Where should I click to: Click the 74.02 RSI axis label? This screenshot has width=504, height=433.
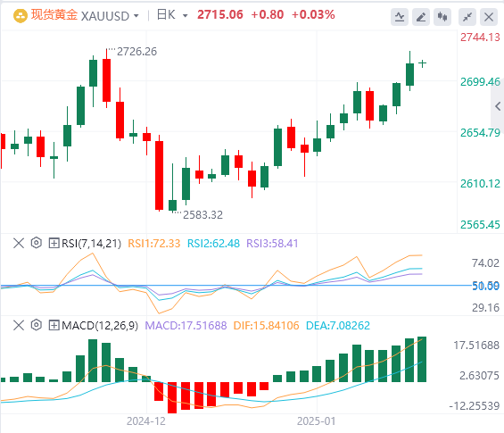tap(485, 263)
